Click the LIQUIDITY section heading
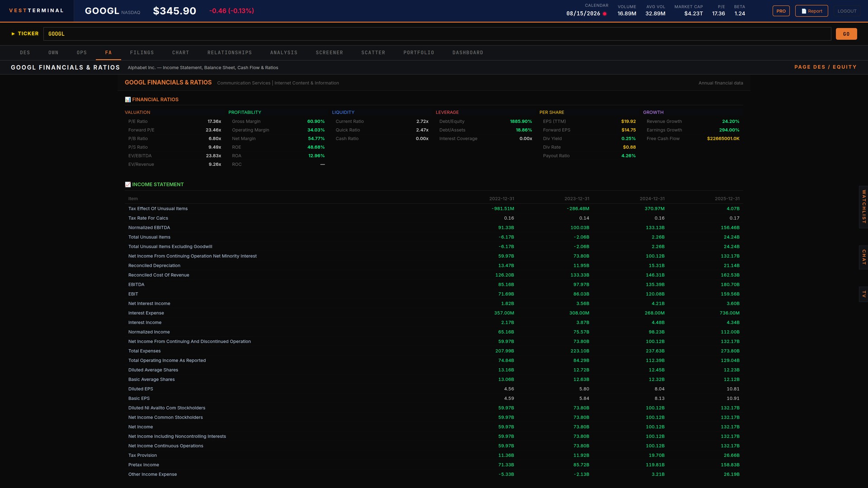Viewport: 868px width, 488px height. pos(343,113)
